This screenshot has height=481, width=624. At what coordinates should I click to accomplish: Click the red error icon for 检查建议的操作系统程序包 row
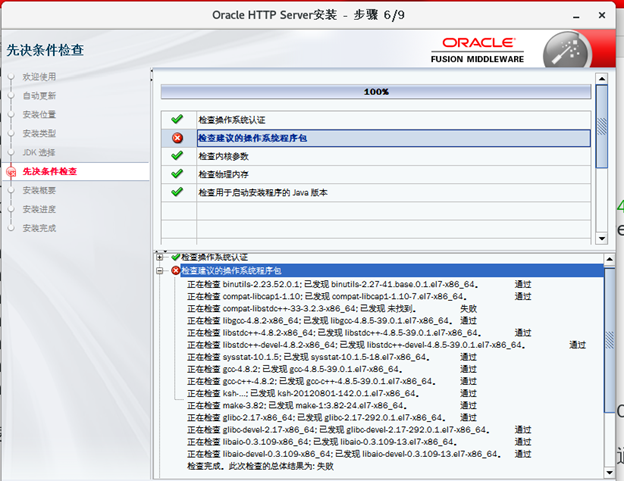coord(177,138)
